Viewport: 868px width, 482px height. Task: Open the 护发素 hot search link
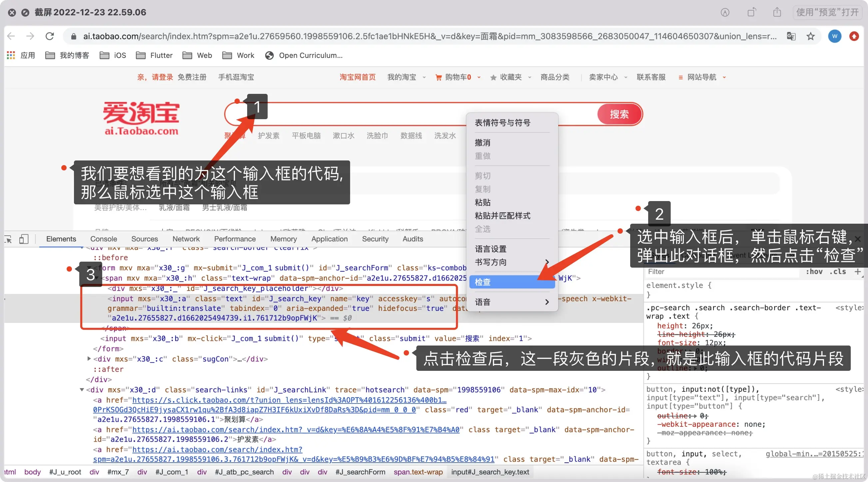point(268,135)
